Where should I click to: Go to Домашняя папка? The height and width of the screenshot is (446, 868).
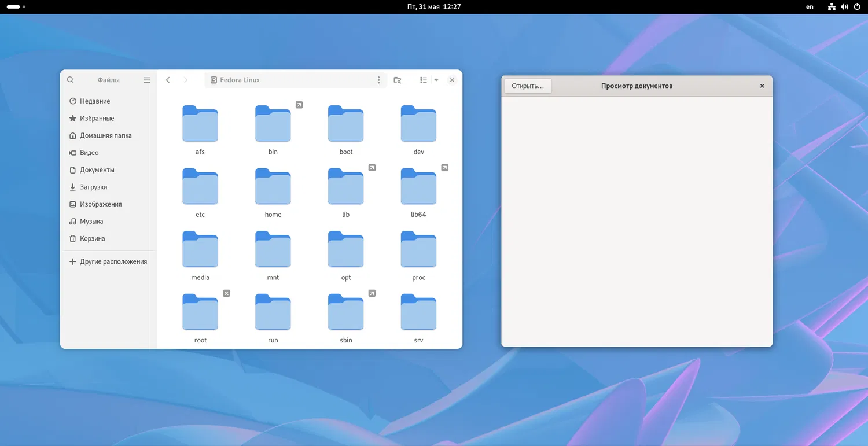pyautogui.click(x=105, y=135)
